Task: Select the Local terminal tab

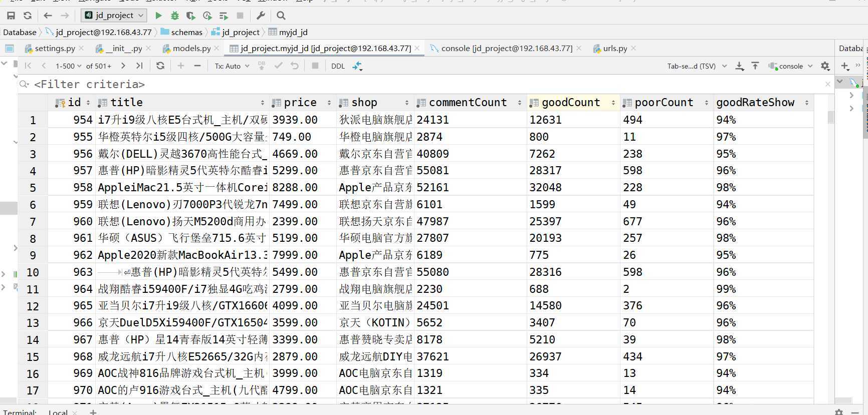Action: 58,412
